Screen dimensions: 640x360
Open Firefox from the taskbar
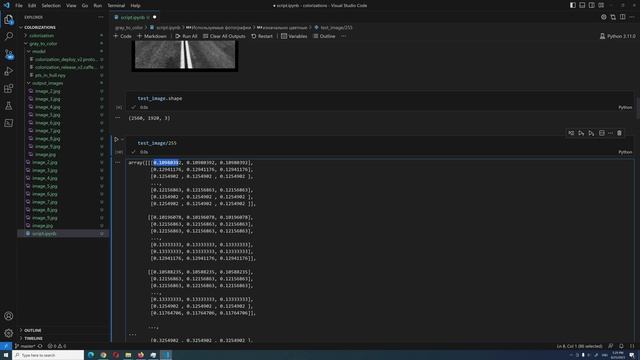(141, 355)
